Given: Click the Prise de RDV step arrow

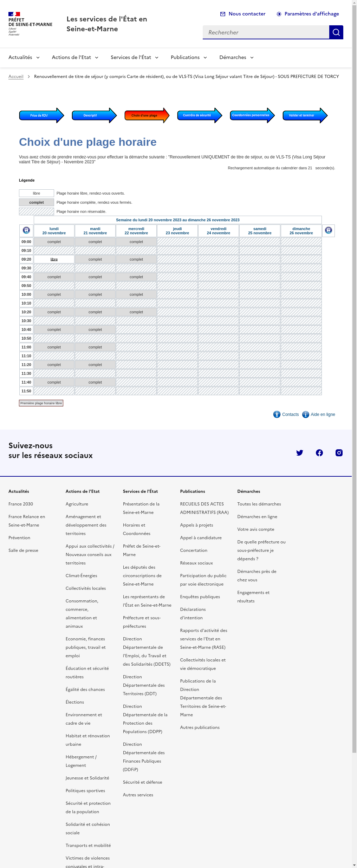Looking at the screenshot, I should tap(41, 116).
